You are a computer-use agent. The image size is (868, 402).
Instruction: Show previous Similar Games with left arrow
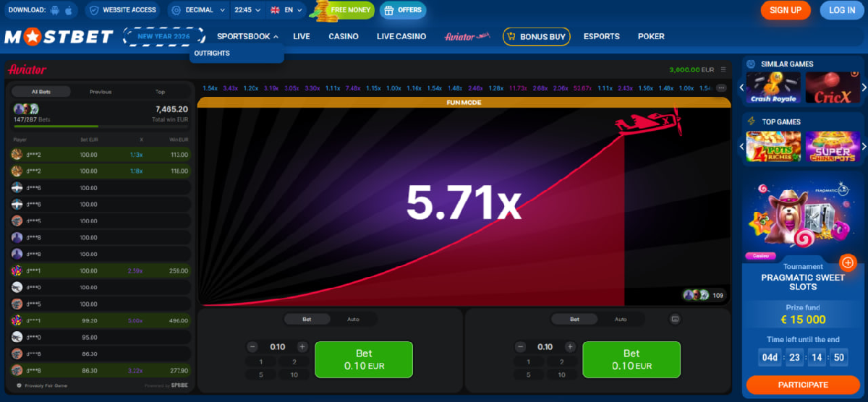tap(741, 87)
